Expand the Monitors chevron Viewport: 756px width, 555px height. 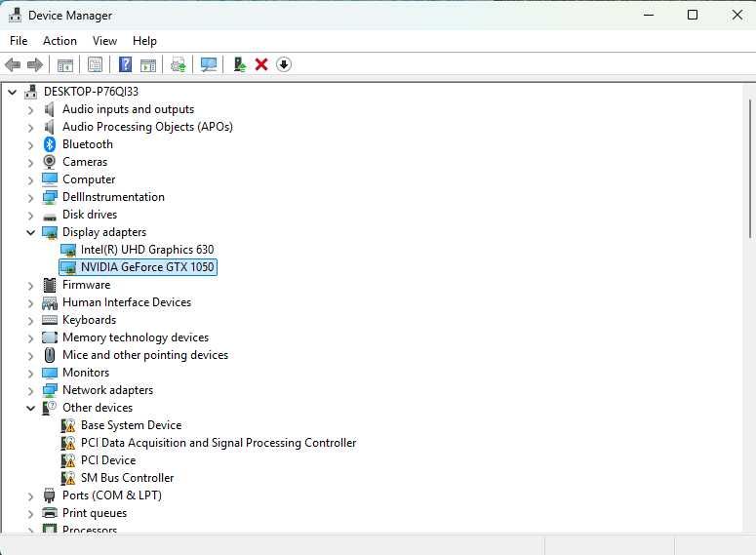coord(30,374)
